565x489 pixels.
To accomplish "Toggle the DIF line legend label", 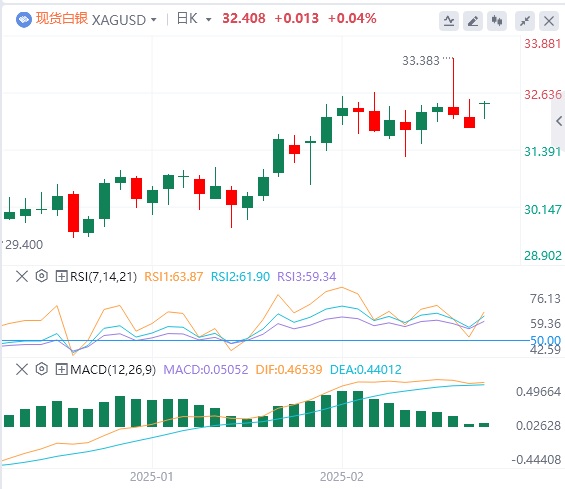I will coord(289,370).
